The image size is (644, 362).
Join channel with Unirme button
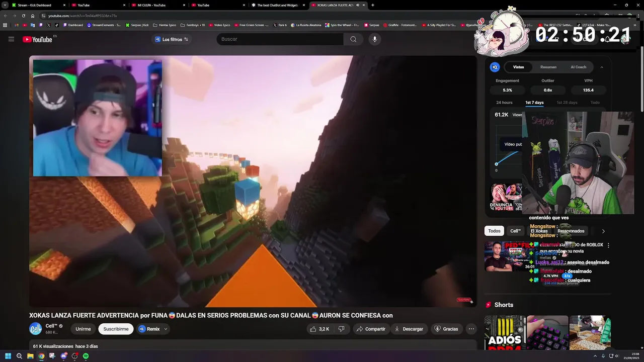tap(83, 329)
